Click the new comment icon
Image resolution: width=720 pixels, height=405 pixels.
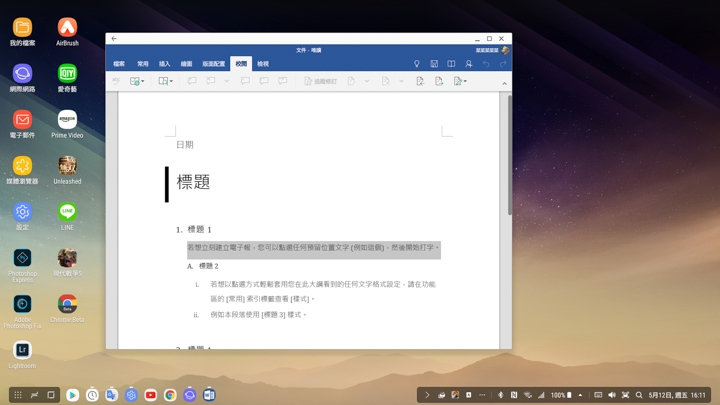tap(191, 81)
